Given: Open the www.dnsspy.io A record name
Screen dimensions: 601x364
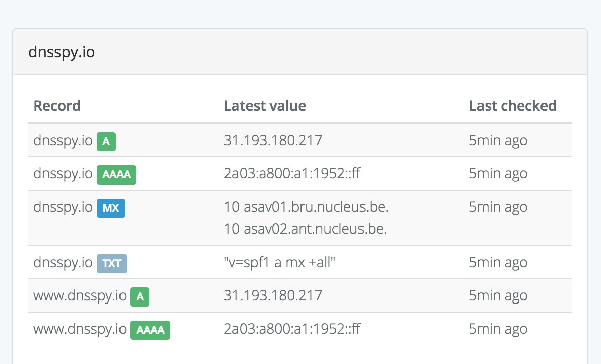Looking at the screenshot, I should (x=80, y=296).
